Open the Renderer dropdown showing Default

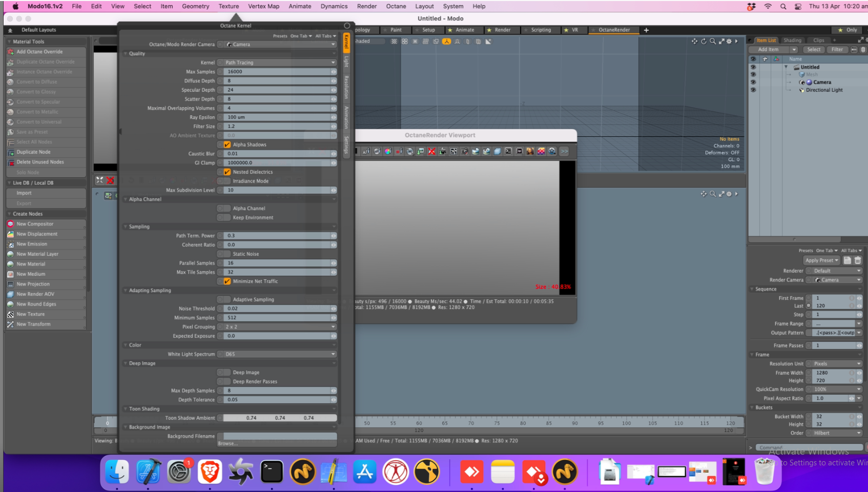[x=837, y=271]
